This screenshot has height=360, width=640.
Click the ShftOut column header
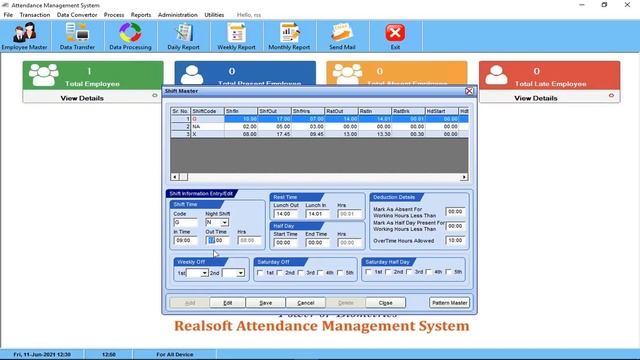pyautogui.click(x=274, y=111)
